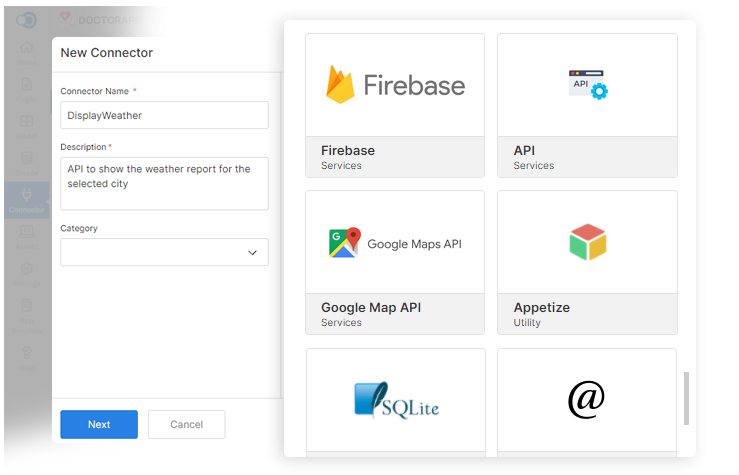
Task: Click inside the Description text area
Action: 164,183
